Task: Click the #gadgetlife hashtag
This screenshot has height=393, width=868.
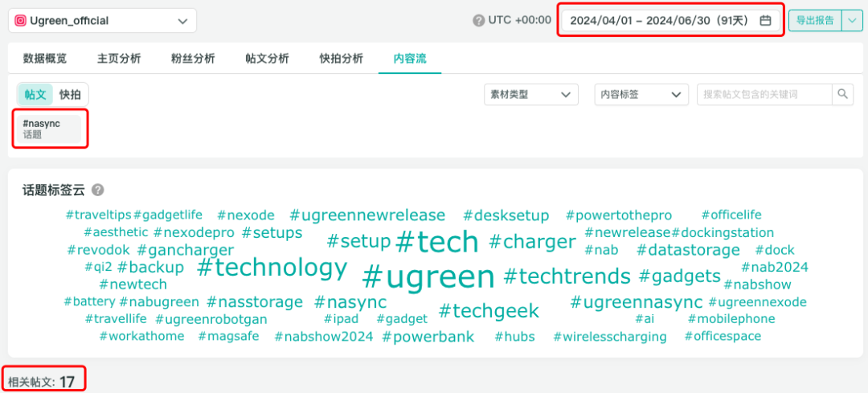Action: [x=168, y=215]
